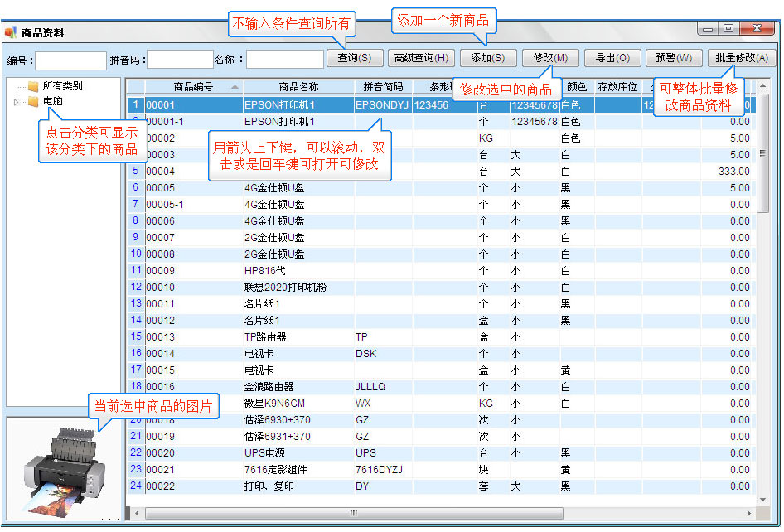Click the 编号 input field
Viewport: 784px width, 532px height.
pyautogui.click(x=70, y=60)
